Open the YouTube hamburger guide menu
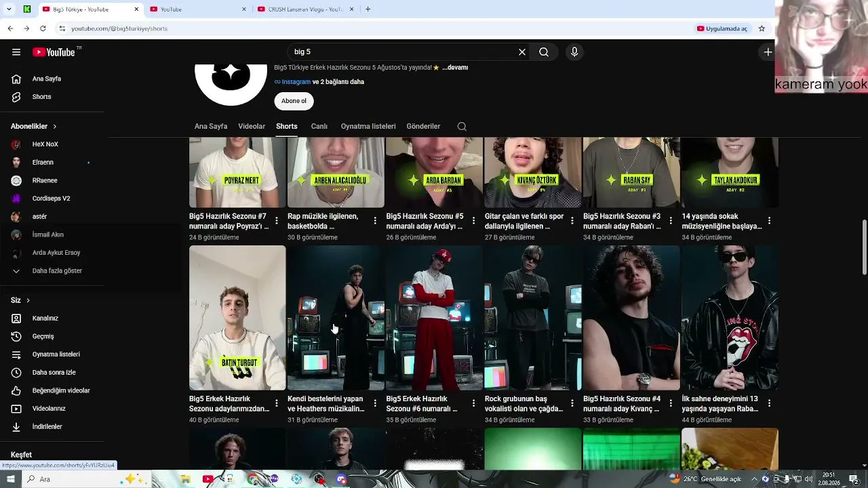868x488 pixels. (x=16, y=52)
